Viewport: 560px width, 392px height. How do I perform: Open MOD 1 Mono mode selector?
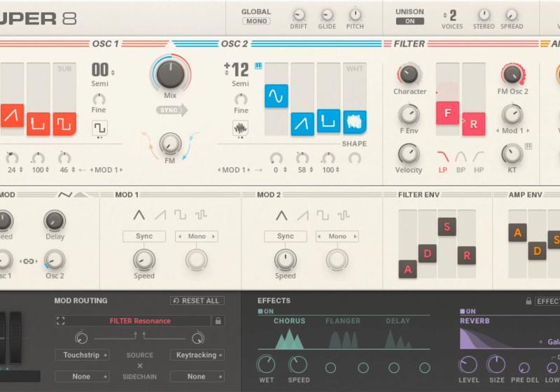click(x=197, y=237)
